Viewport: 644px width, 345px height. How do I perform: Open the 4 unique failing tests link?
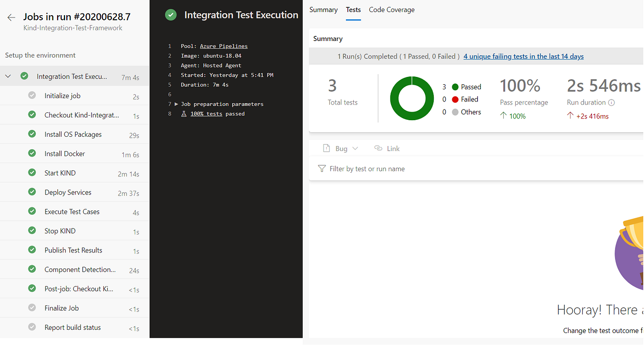click(523, 56)
